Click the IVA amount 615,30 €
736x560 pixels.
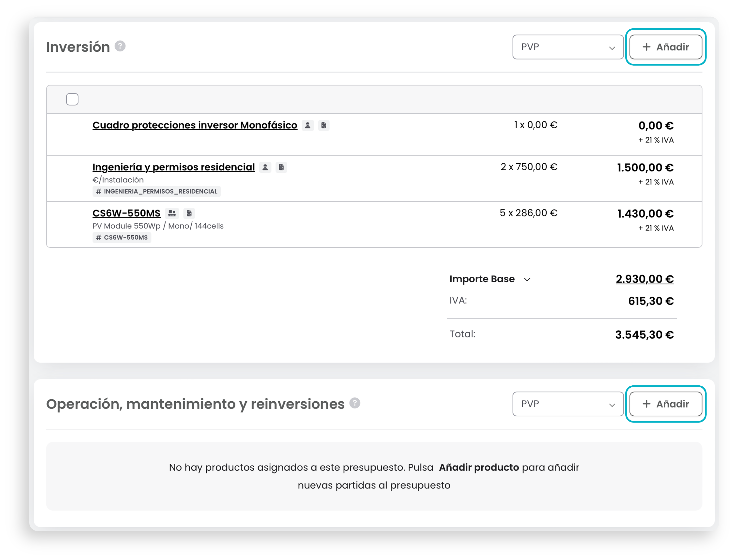coord(651,301)
